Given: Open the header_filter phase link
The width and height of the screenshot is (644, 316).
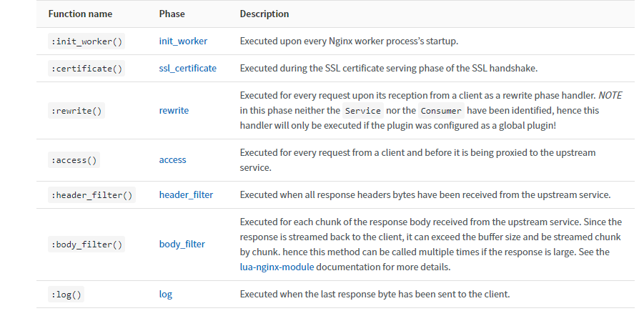Looking at the screenshot, I should [x=186, y=194].
